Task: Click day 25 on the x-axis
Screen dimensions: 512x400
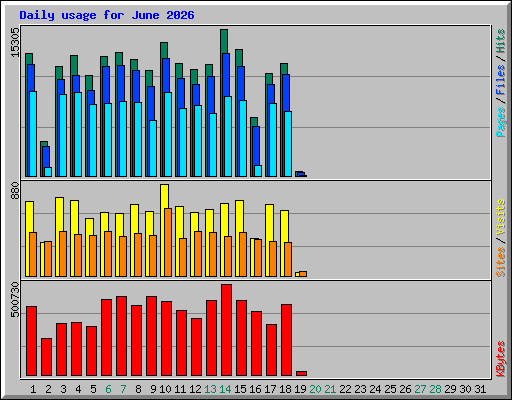Action: 390,389
